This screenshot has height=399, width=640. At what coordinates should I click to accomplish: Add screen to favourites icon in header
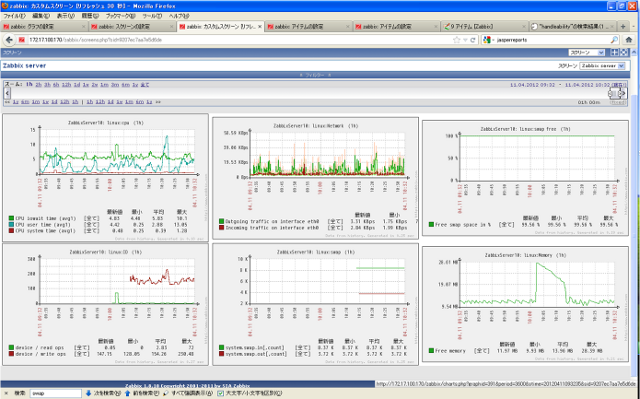click(614, 52)
